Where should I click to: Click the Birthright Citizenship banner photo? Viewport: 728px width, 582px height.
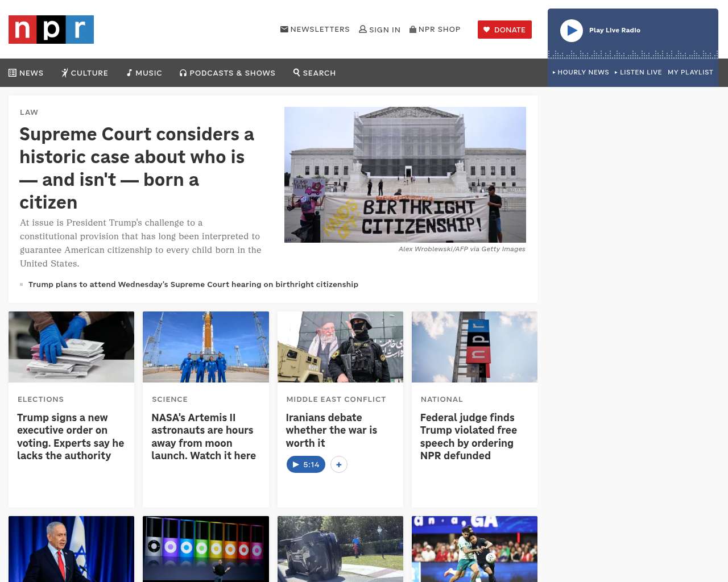pyautogui.click(x=405, y=174)
